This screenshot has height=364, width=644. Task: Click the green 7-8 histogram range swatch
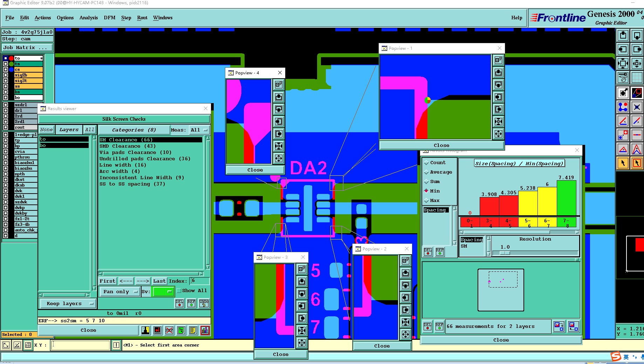coord(567,222)
